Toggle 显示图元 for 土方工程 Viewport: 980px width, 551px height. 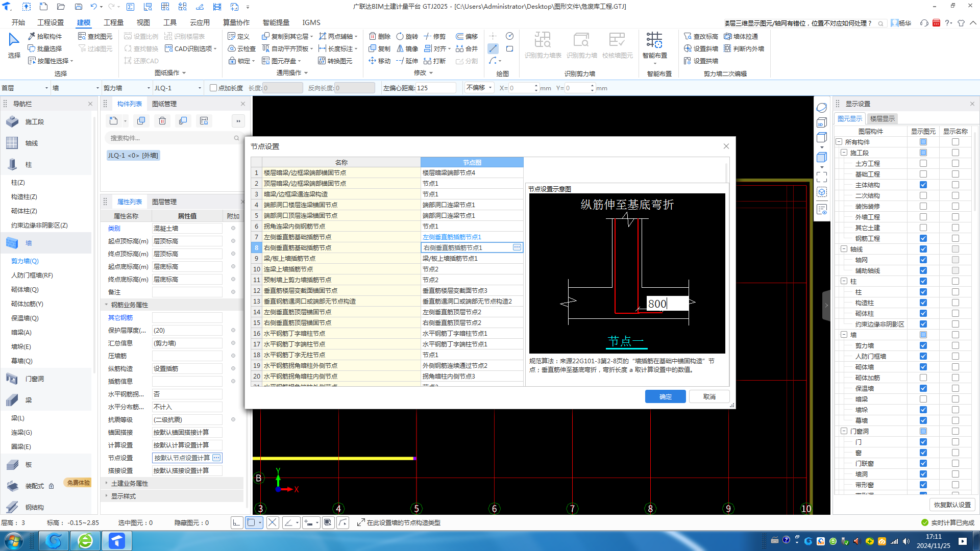[923, 163]
